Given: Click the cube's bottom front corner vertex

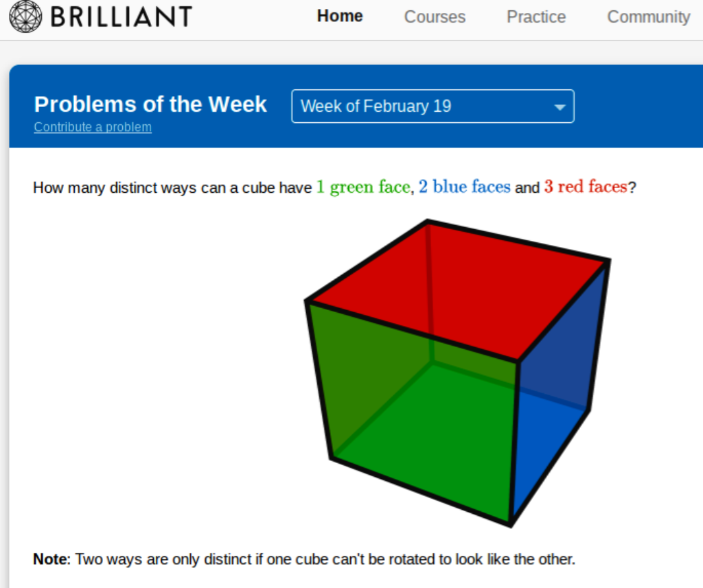Looking at the screenshot, I should [x=510, y=524].
